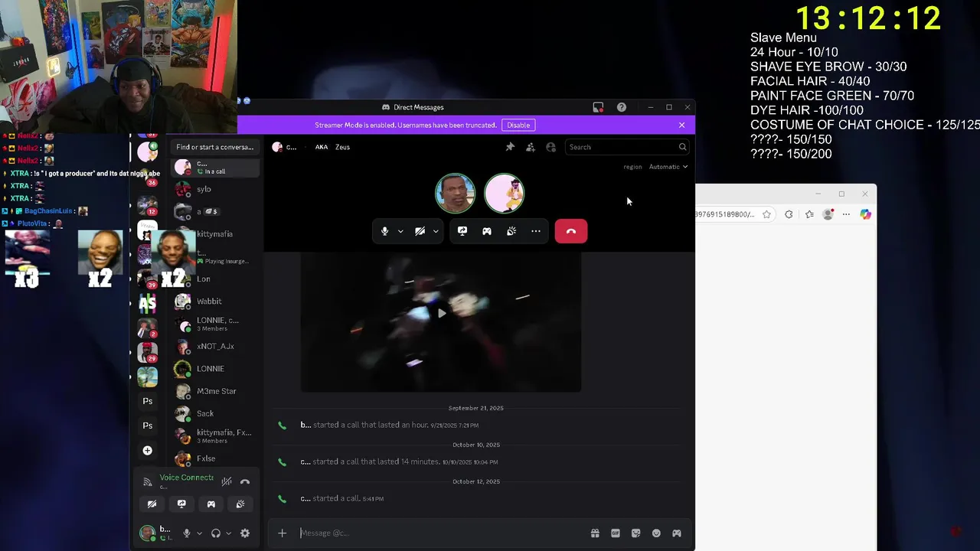Deafen with the headphones icon
The width and height of the screenshot is (980, 551).
[x=216, y=533]
